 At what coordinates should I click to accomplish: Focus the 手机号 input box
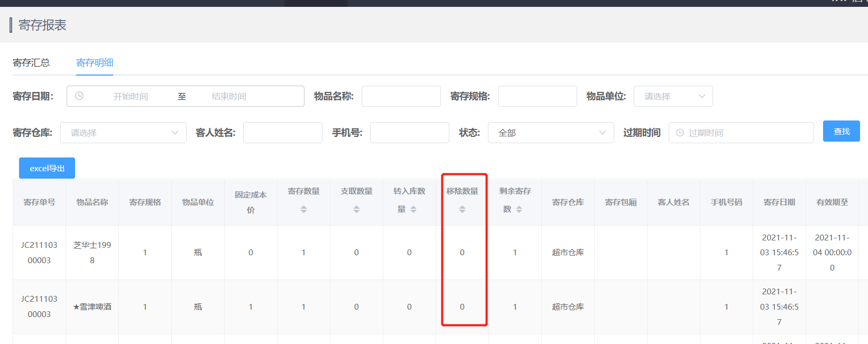point(410,133)
